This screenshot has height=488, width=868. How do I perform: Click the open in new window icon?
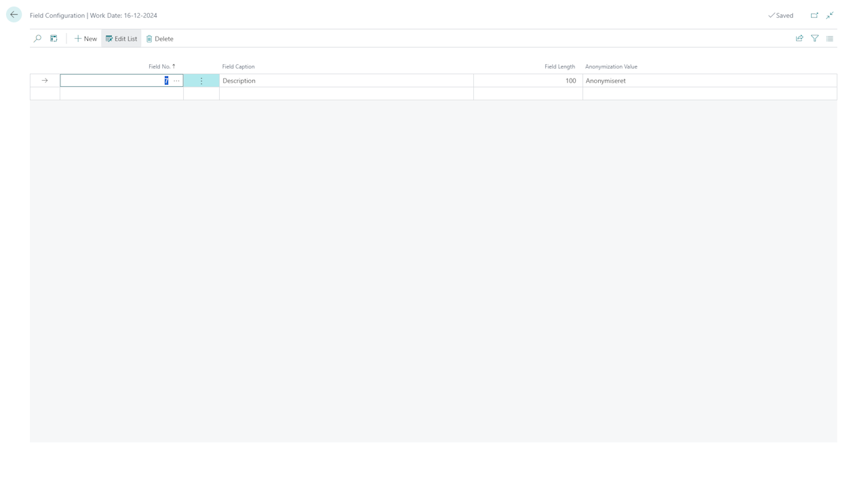[x=814, y=15]
